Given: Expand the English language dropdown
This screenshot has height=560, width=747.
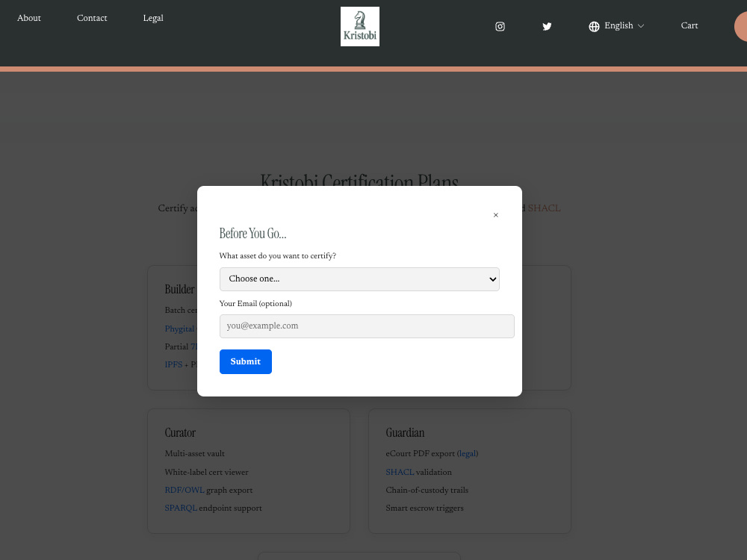Looking at the screenshot, I should click(624, 25).
